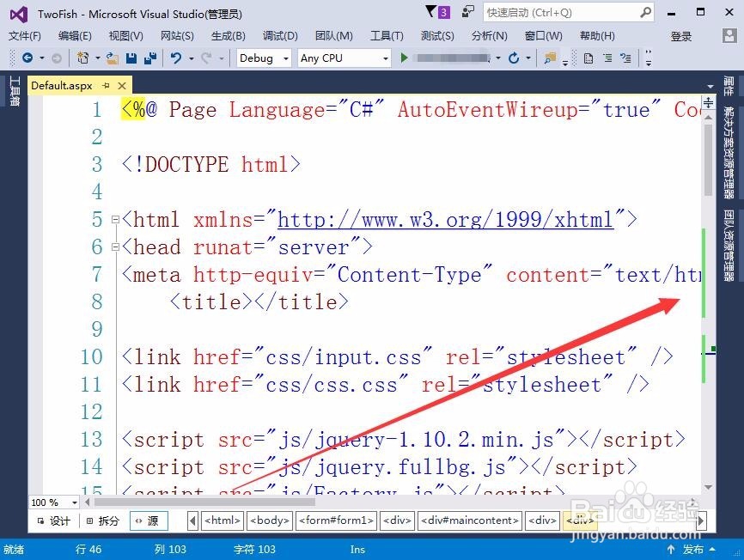Screen dimensions: 744x560
Task: Click the 登录 sign-in link
Action: (681, 37)
